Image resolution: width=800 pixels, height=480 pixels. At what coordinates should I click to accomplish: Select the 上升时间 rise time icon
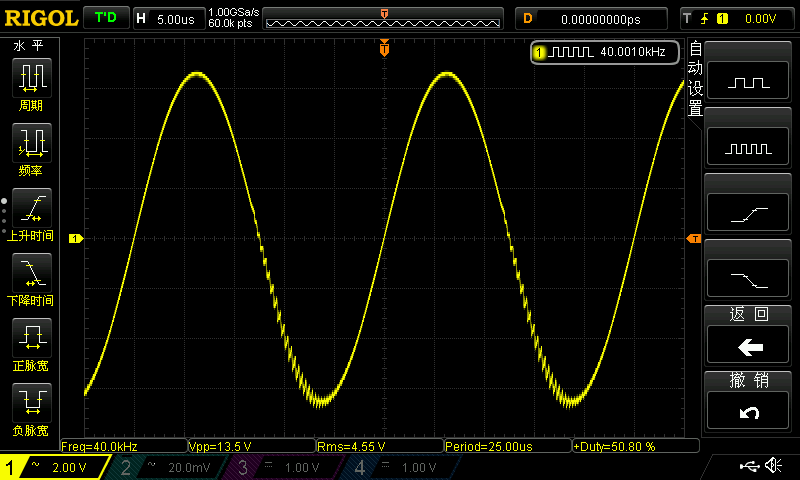click(x=32, y=208)
